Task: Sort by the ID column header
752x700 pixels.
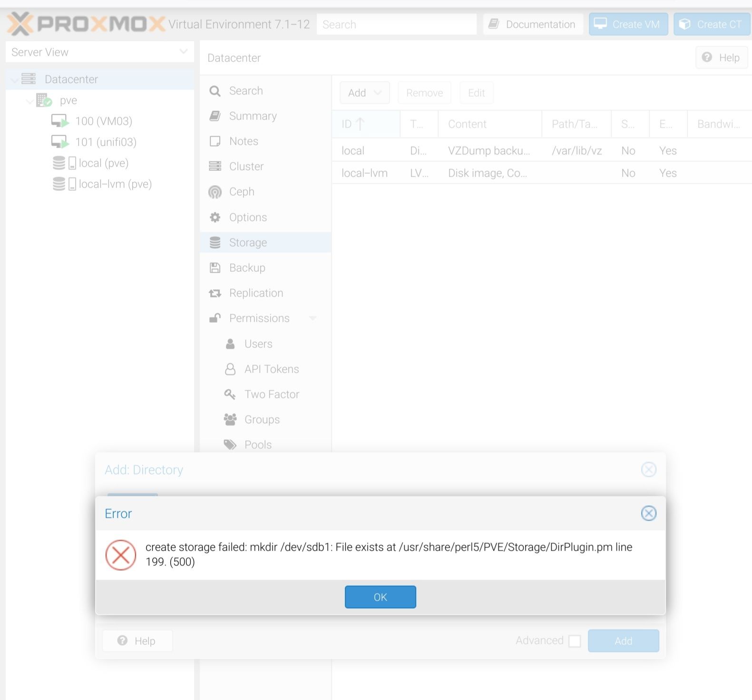Action: pos(366,124)
